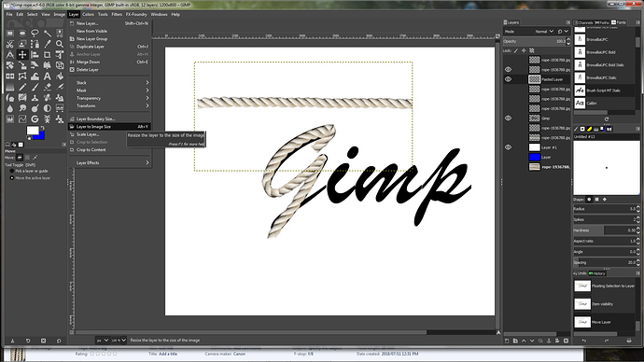Switch to the Channels tab
The width and height of the screenshot is (644, 362).
click(x=583, y=22)
